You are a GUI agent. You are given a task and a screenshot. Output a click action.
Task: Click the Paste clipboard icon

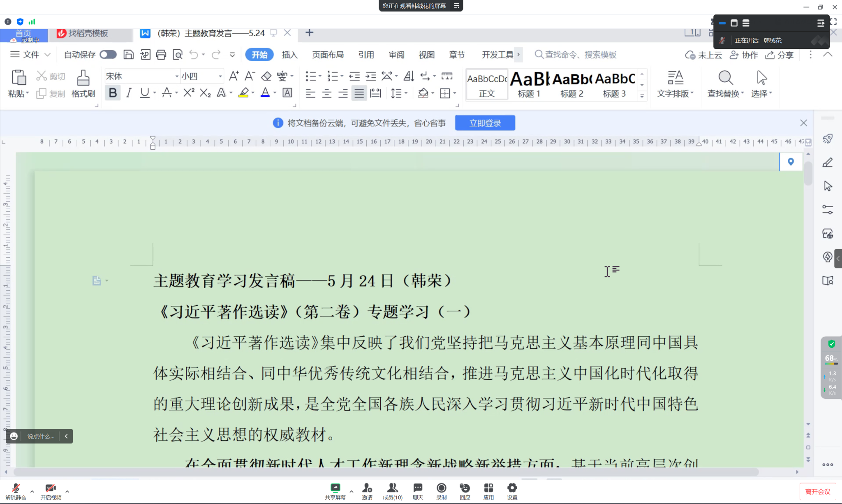(19, 78)
